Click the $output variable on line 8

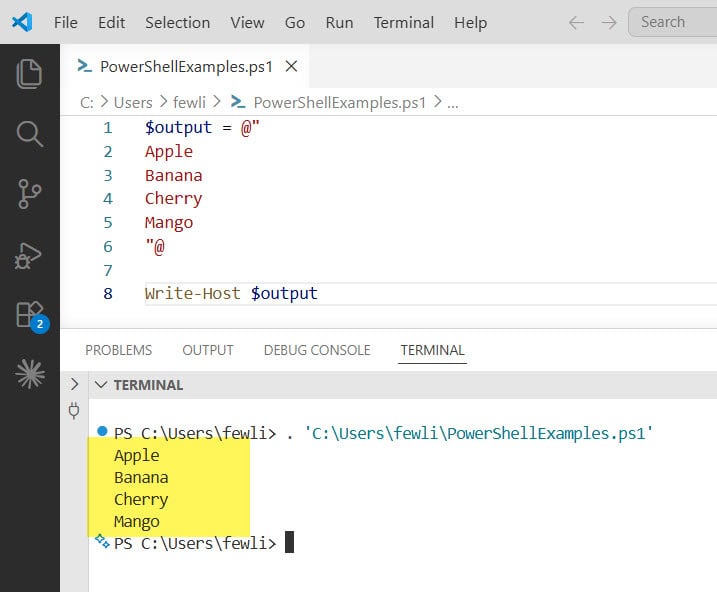point(284,293)
